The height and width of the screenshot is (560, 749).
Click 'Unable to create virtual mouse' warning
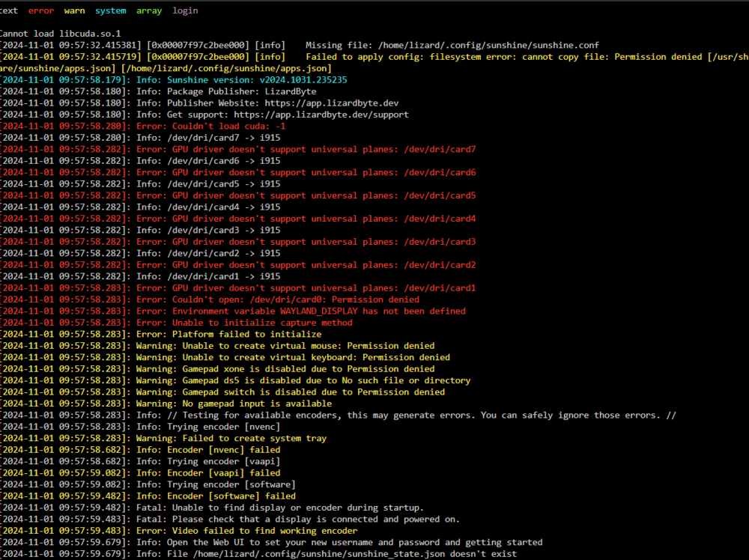[217, 346]
